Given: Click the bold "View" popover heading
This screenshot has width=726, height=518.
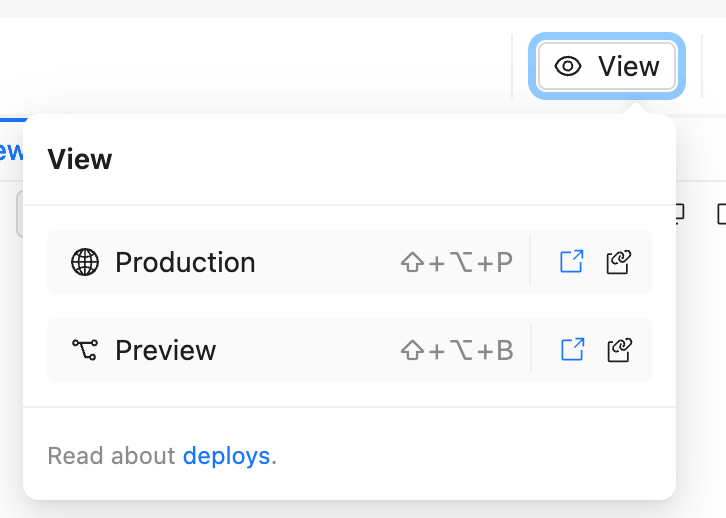Looking at the screenshot, I should pyautogui.click(x=80, y=159).
